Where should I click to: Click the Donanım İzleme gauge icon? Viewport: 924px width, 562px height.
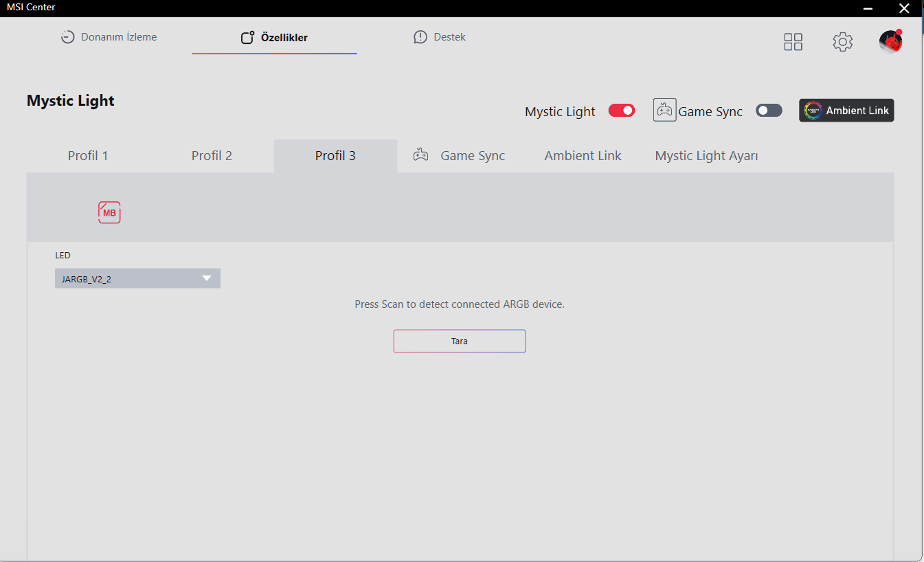(x=67, y=37)
